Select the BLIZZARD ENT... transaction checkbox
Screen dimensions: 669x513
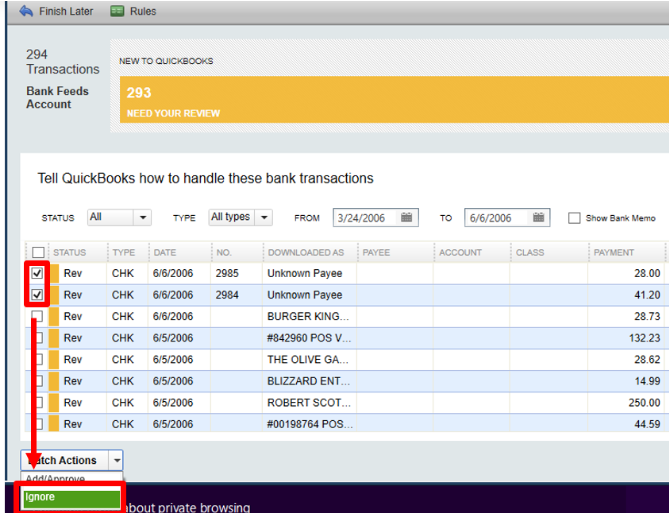[x=38, y=381]
